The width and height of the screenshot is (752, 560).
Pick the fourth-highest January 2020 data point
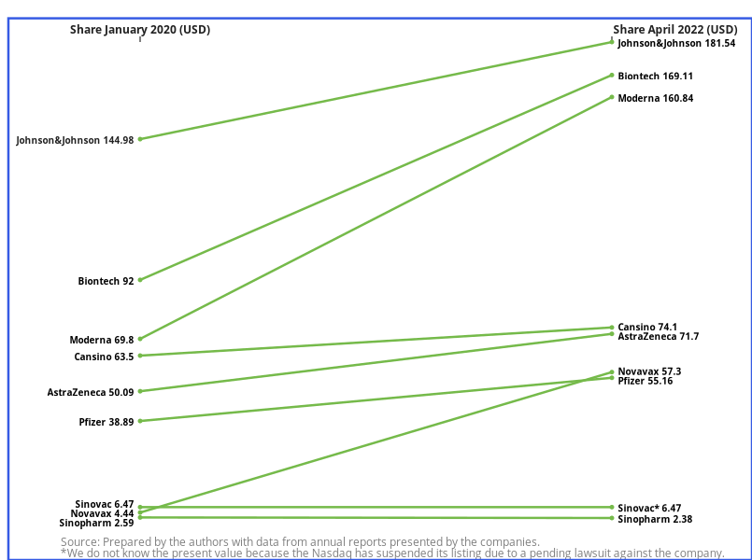click(140, 356)
